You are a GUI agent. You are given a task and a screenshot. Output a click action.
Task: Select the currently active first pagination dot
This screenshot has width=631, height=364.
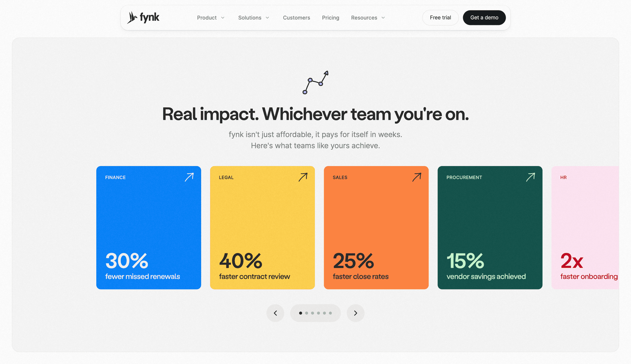click(x=300, y=313)
